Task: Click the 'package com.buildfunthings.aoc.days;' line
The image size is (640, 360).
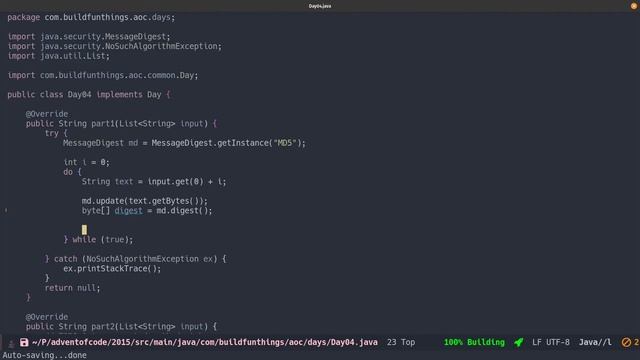Action: click(91, 18)
